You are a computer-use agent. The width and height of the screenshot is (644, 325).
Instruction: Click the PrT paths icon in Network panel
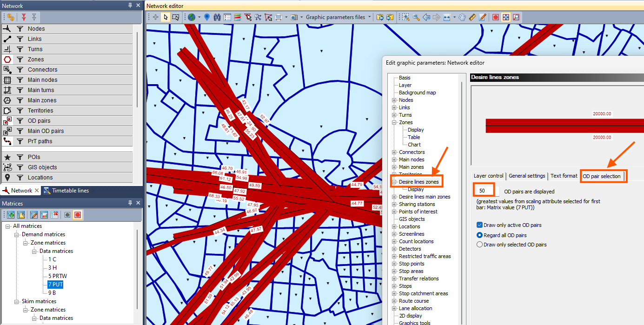click(x=7, y=141)
